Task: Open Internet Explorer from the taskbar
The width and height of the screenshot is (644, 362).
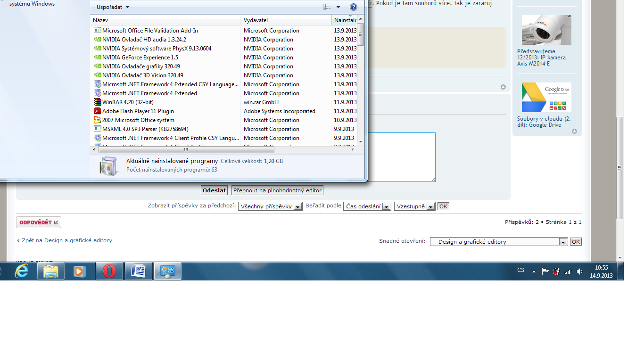Action: (22, 271)
